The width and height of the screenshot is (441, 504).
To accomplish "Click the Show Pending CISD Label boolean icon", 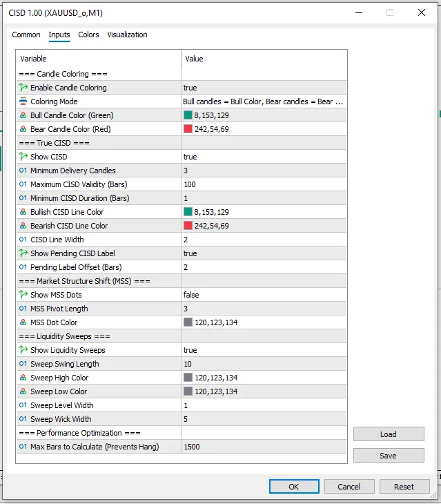I will [x=23, y=253].
